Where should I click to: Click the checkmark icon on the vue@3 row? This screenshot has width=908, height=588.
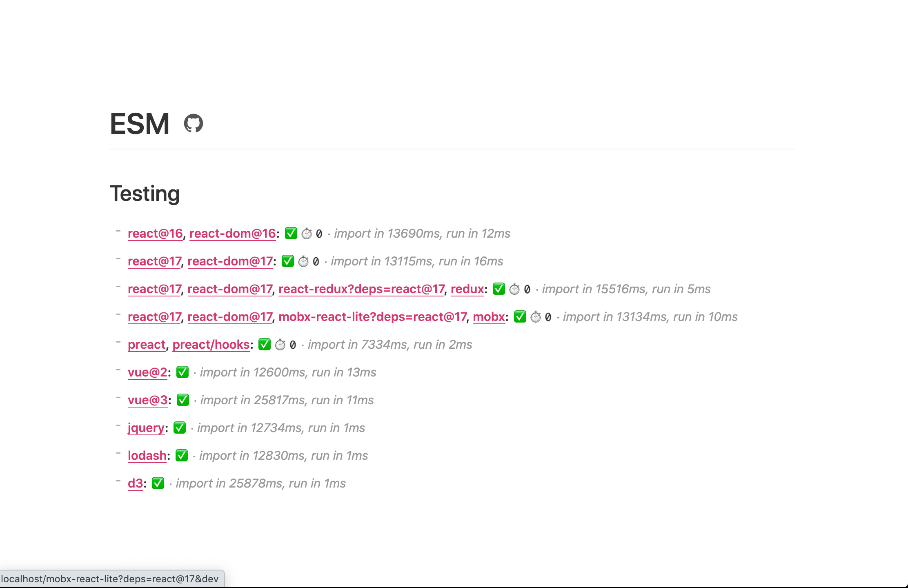(x=182, y=400)
